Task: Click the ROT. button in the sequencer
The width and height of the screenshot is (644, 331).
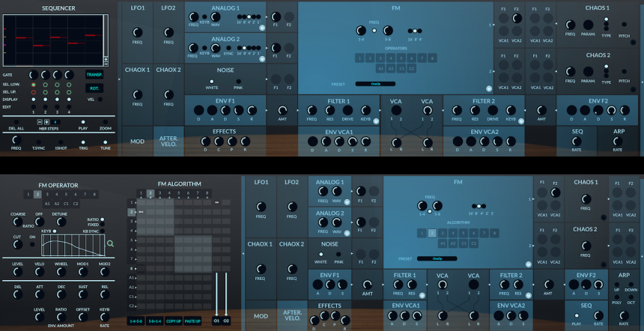Action: click(94, 88)
